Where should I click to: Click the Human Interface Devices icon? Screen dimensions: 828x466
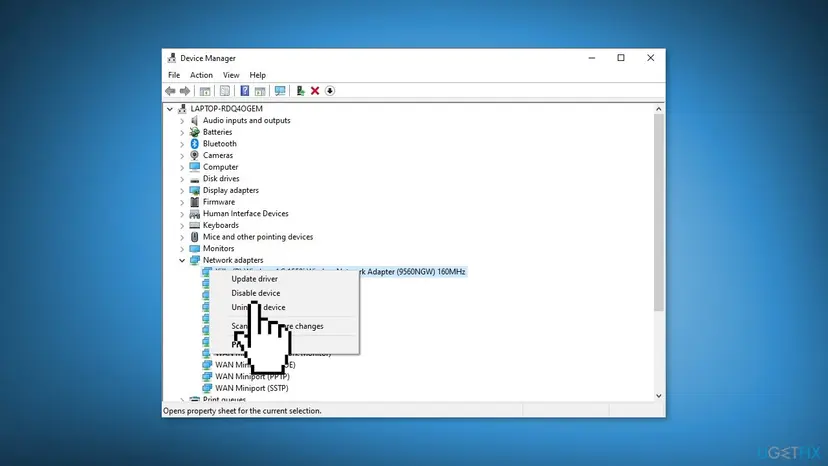click(194, 213)
